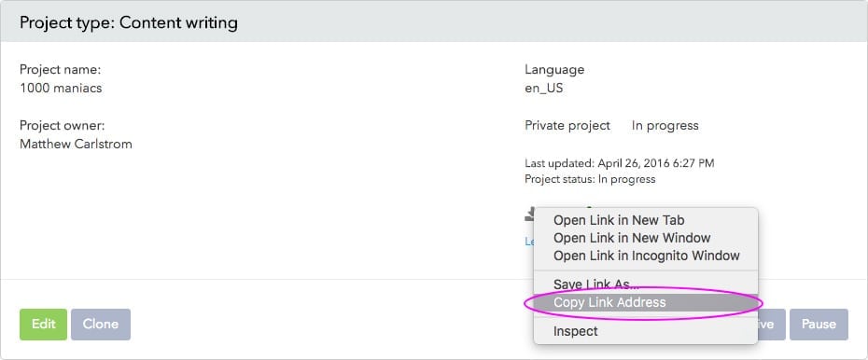Click the download icon beside the context menu
The width and height of the screenshot is (868, 360).
pos(529,214)
